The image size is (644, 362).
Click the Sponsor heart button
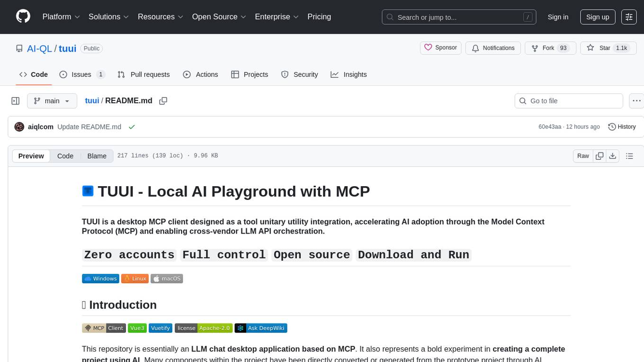click(440, 48)
